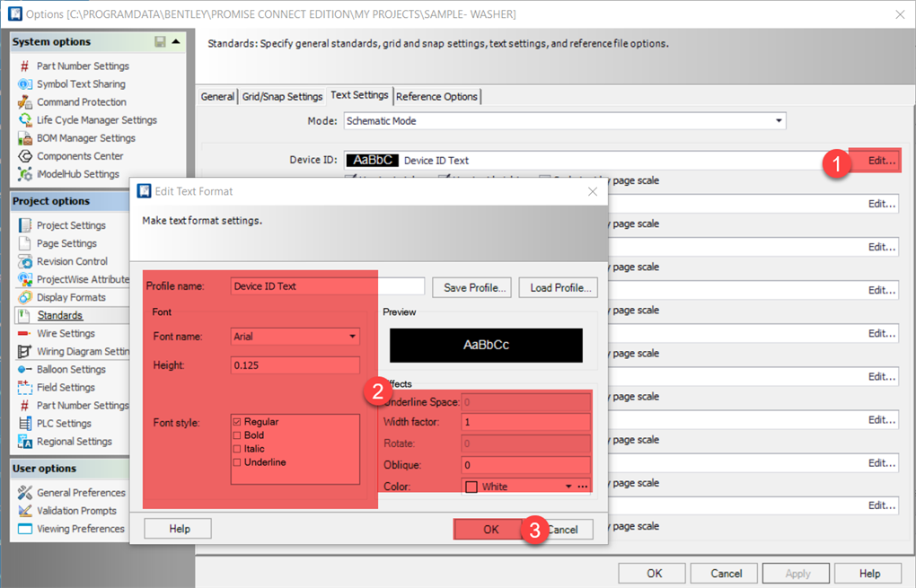
Task: Select the Text Settings tab
Action: click(x=359, y=94)
